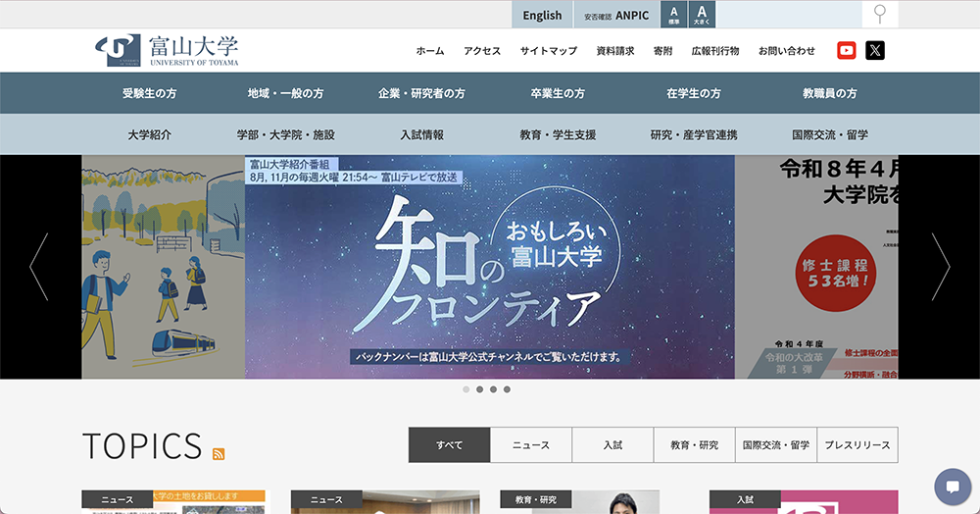Open the chat bubble widget
Image resolution: width=980 pixels, height=514 pixels.
pos(952,487)
